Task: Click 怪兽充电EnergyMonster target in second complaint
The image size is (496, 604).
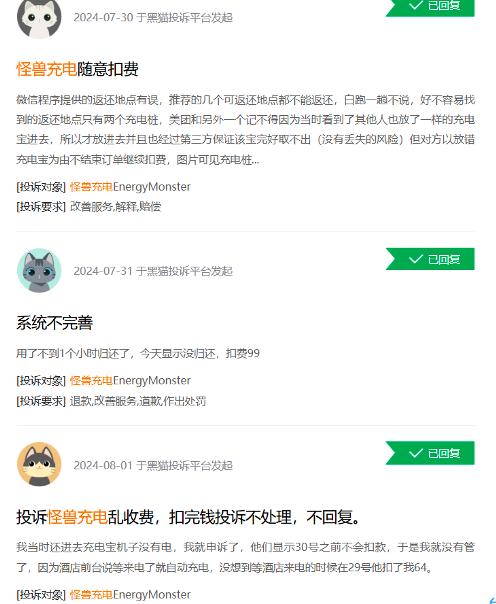Action: point(130,381)
